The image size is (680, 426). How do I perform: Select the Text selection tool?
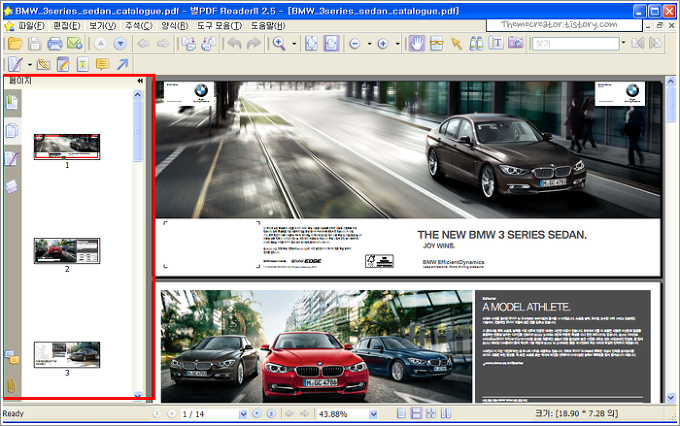[496, 43]
